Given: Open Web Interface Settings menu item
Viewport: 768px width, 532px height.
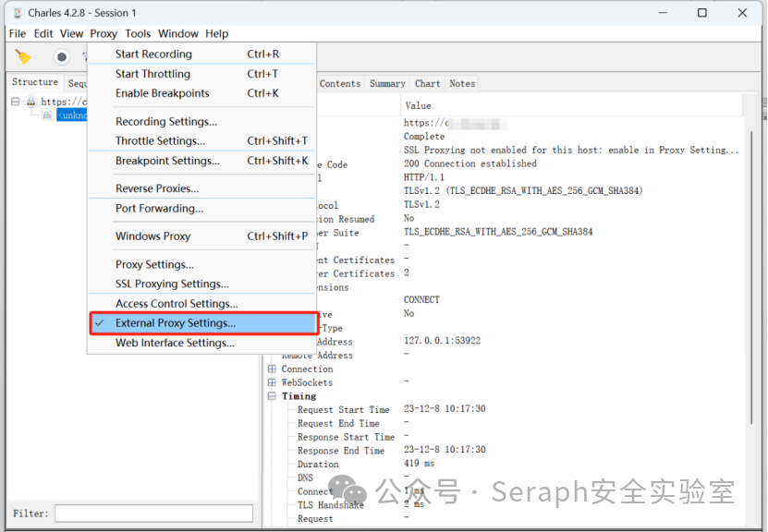Looking at the screenshot, I should click(x=202, y=343).
